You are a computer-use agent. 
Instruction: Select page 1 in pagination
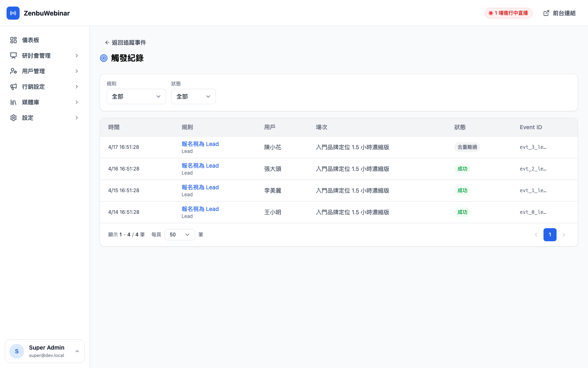coord(550,235)
